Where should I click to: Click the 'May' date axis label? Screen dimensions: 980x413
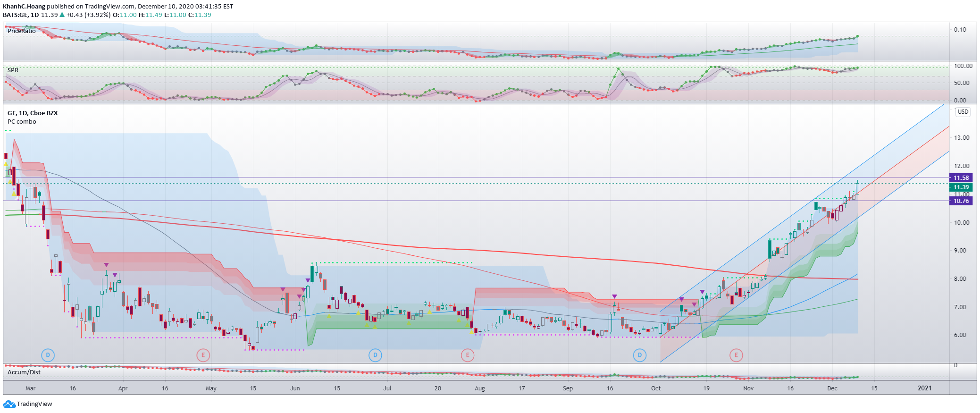coord(211,388)
